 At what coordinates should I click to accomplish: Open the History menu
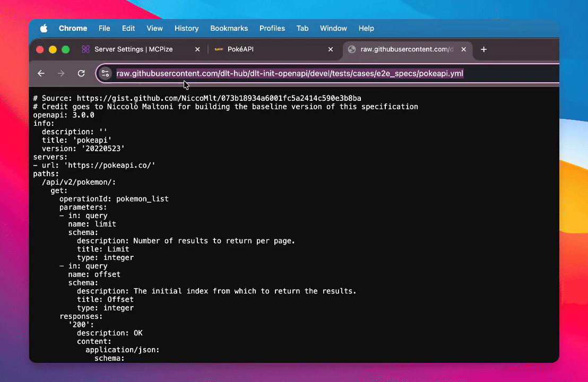coord(186,29)
